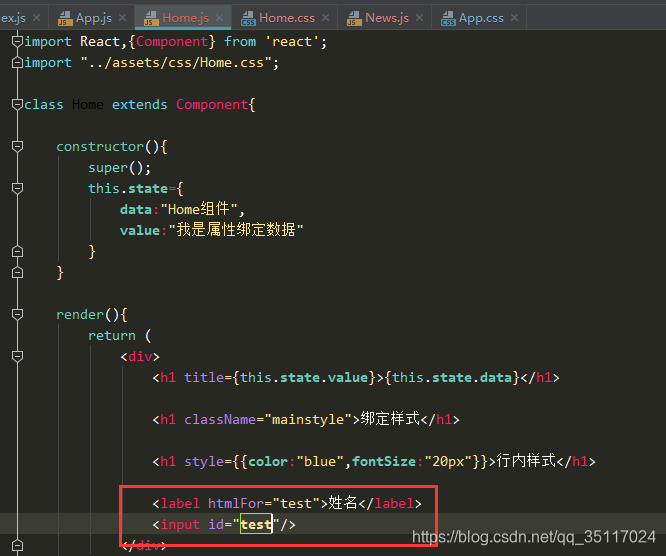The height and width of the screenshot is (556, 666).
Task: Click the render method name
Action: tap(80, 315)
